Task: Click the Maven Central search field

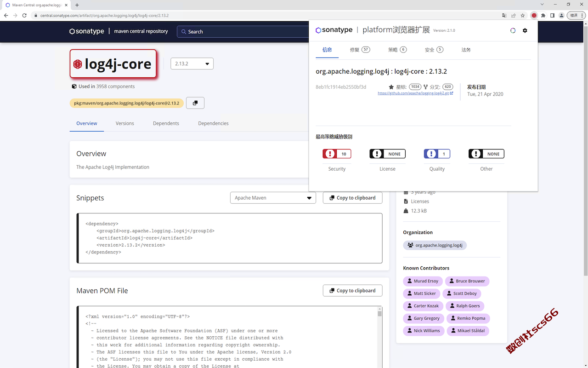Action: click(x=243, y=32)
